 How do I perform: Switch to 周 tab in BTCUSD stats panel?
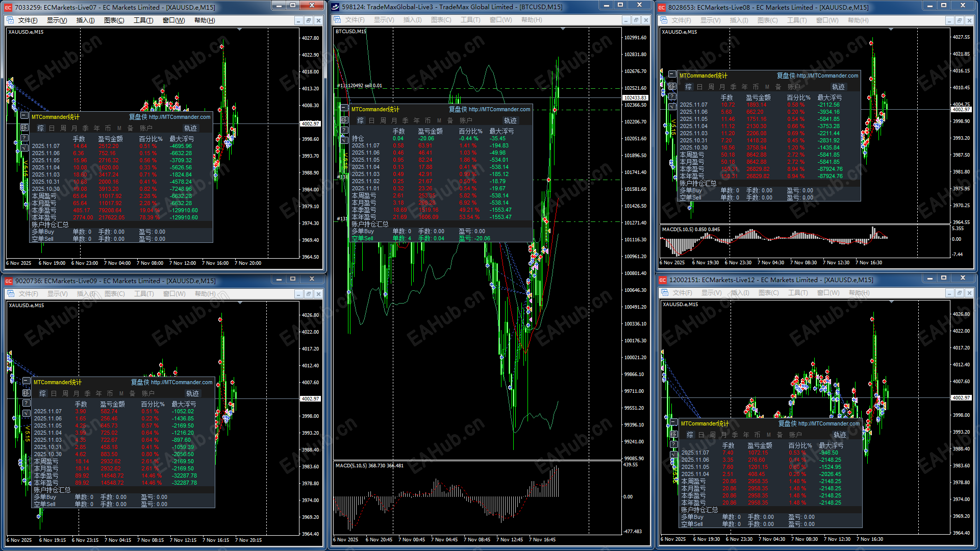(383, 120)
